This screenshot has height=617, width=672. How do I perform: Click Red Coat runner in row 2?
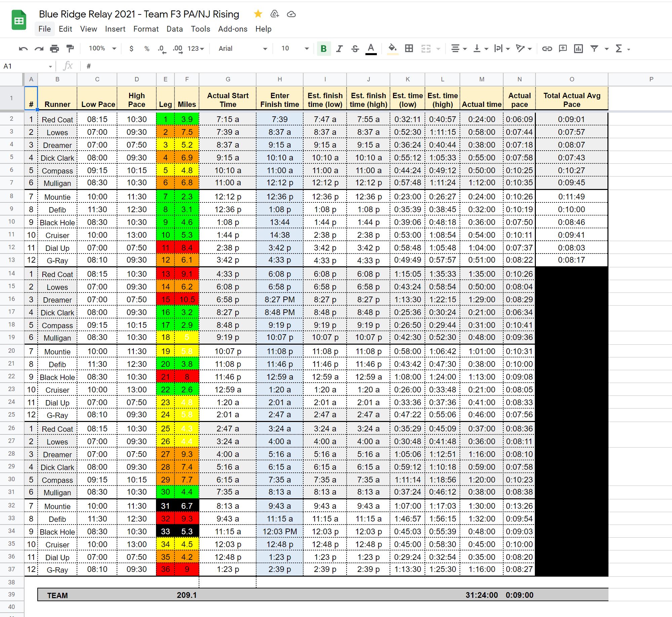click(x=57, y=120)
